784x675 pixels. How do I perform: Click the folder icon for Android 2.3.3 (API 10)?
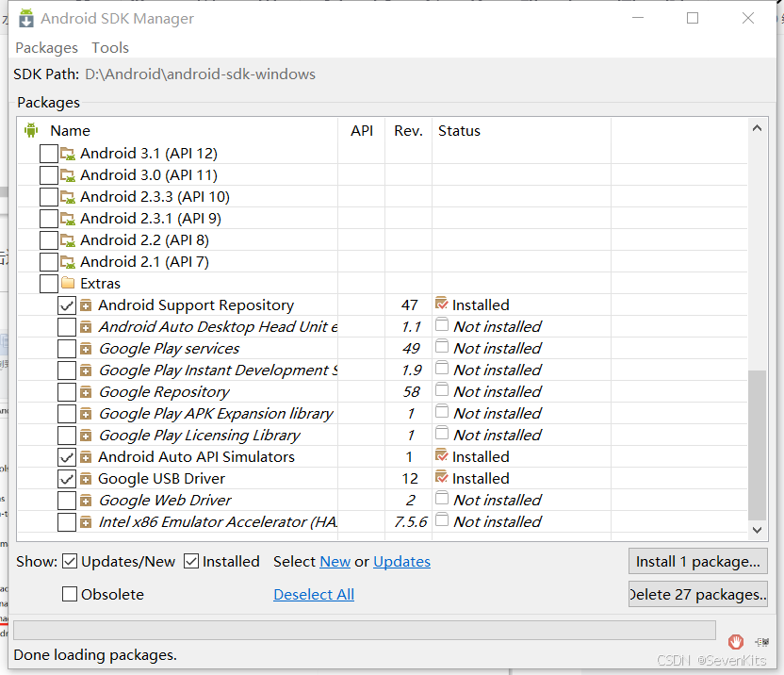68,197
